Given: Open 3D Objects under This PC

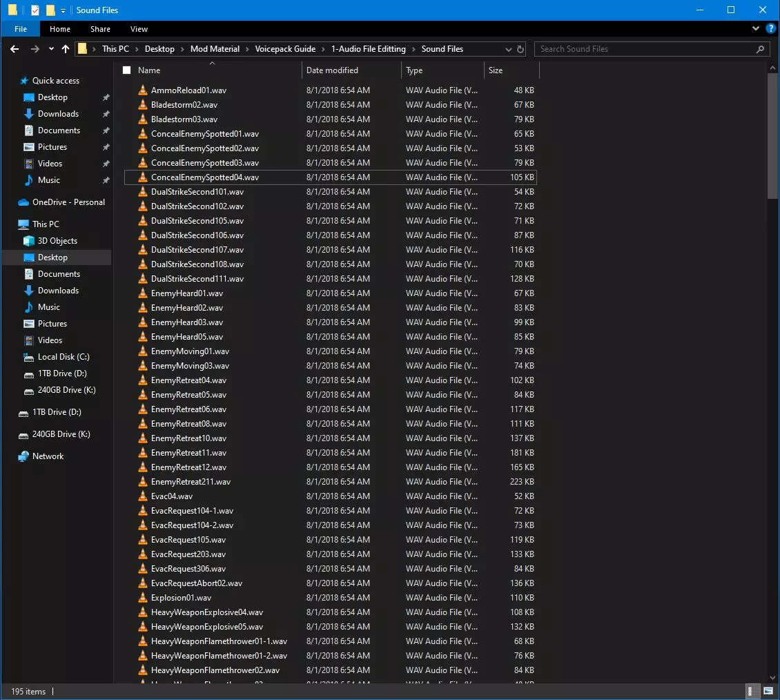Looking at the screenshot, I should 57,241.
